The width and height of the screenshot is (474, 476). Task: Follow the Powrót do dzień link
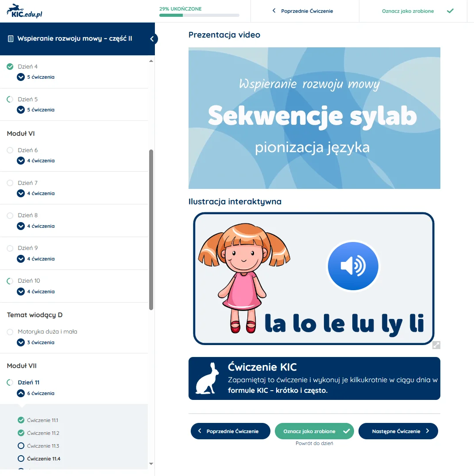pos(314,443)
